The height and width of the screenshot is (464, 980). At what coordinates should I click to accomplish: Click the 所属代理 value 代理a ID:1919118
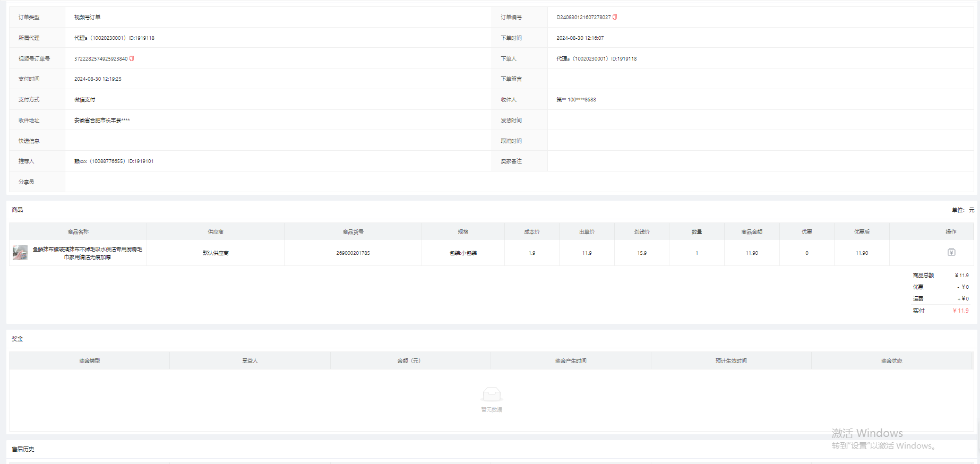click(x=114, y=38)
